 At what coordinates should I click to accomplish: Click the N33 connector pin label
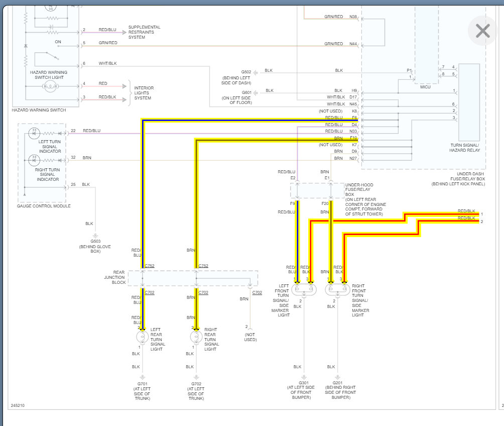(353, 131)
